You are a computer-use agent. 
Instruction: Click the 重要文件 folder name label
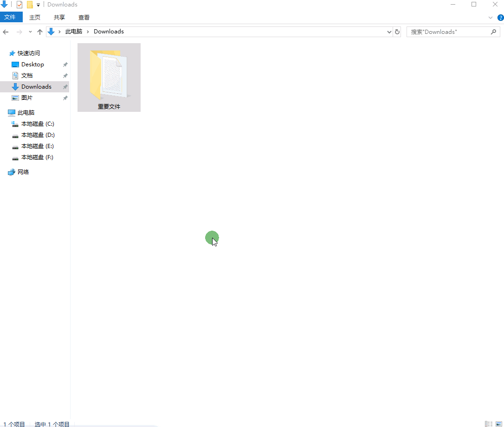pyautogui.click(x=109, y=106)
